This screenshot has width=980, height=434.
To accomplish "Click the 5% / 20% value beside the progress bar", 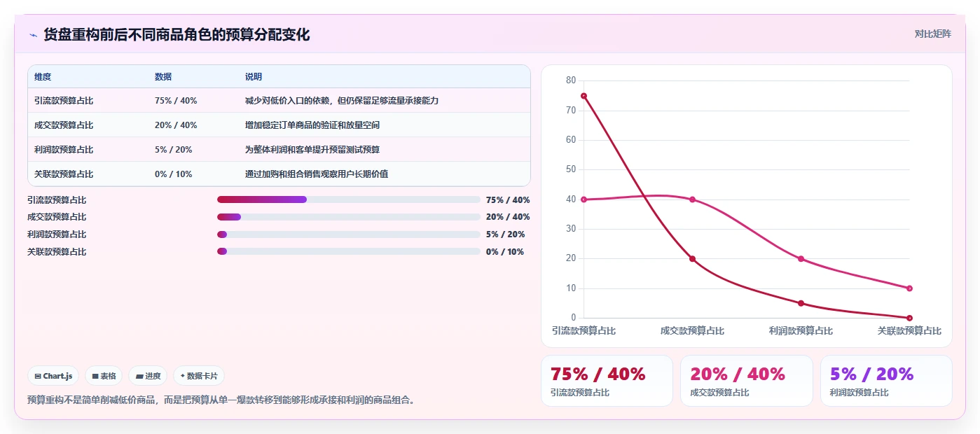I will pos(505,234).
